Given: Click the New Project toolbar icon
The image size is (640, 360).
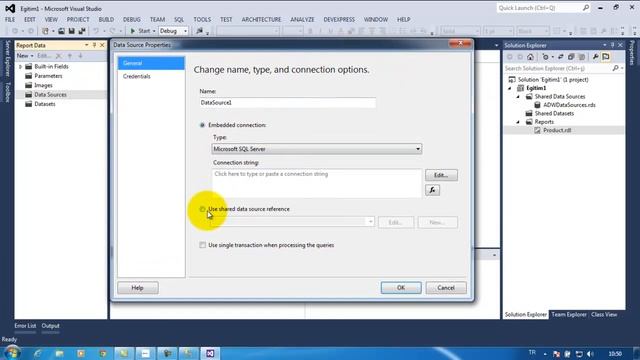Looking at the screenshot, I should [x=45, y=31].
